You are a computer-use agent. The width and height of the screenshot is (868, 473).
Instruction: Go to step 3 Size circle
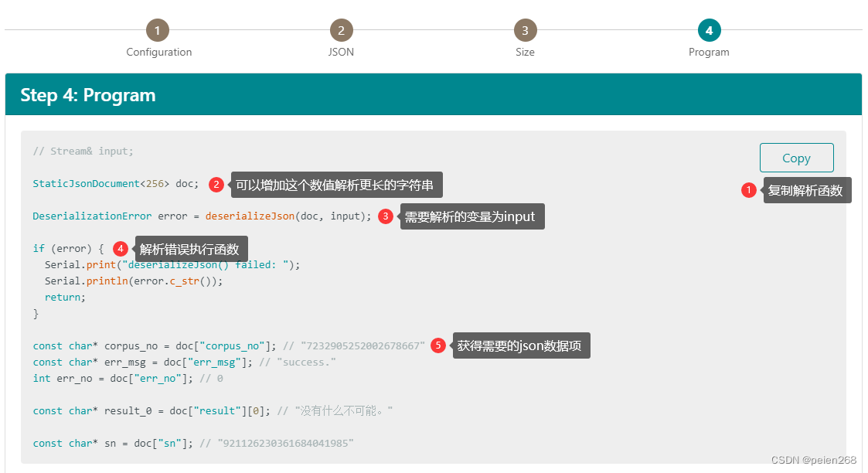[525, 30]
